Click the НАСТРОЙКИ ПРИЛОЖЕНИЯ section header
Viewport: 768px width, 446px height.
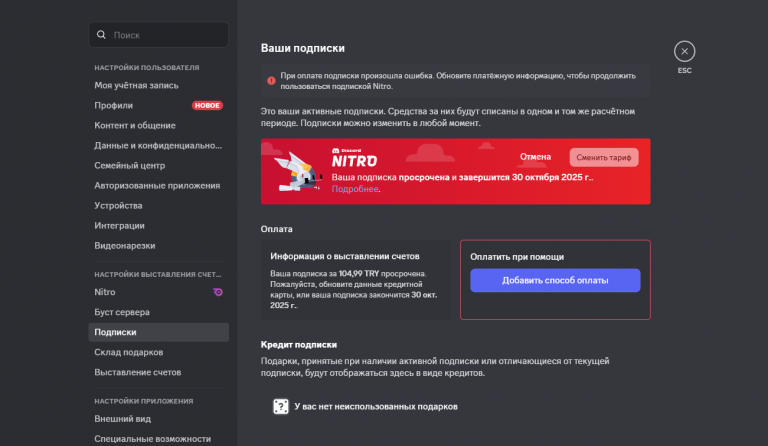click(144, 401)
